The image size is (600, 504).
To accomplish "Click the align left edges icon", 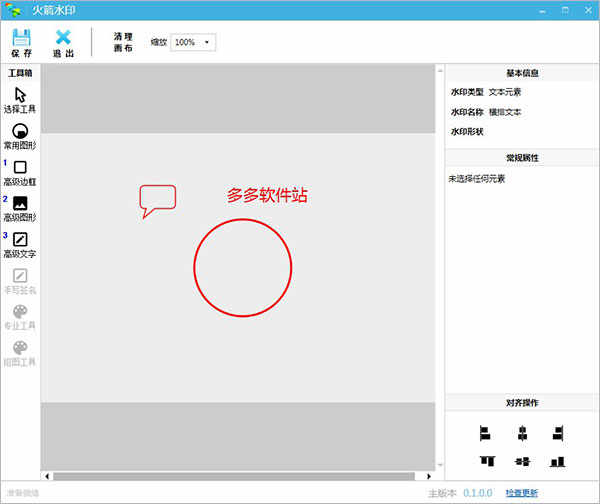I will 485,434.
